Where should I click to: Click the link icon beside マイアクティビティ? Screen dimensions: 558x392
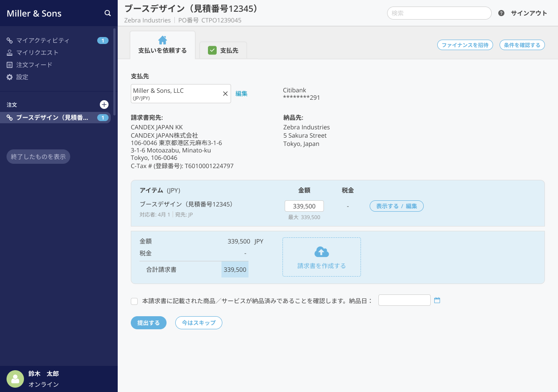10,40
